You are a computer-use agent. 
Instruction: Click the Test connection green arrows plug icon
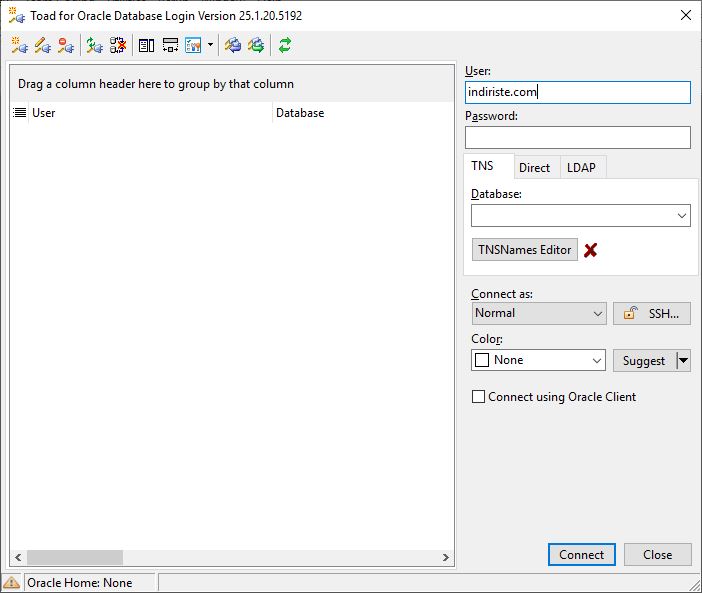94,45
